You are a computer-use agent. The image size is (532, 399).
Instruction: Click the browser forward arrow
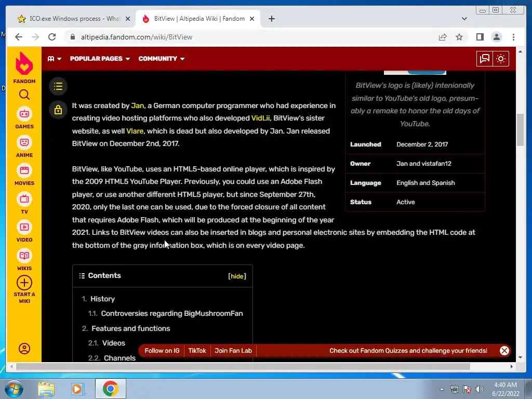point(35,37)
